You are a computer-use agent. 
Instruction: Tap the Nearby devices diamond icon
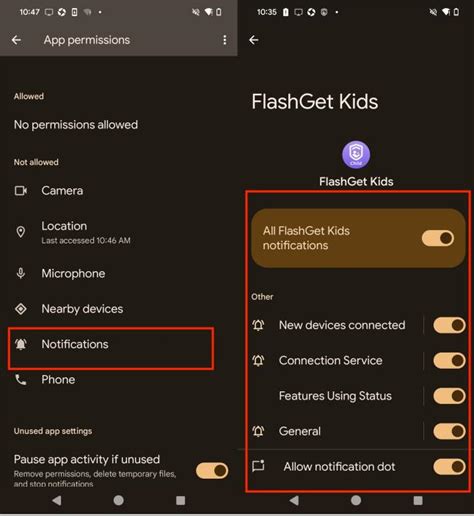[21, 309]
